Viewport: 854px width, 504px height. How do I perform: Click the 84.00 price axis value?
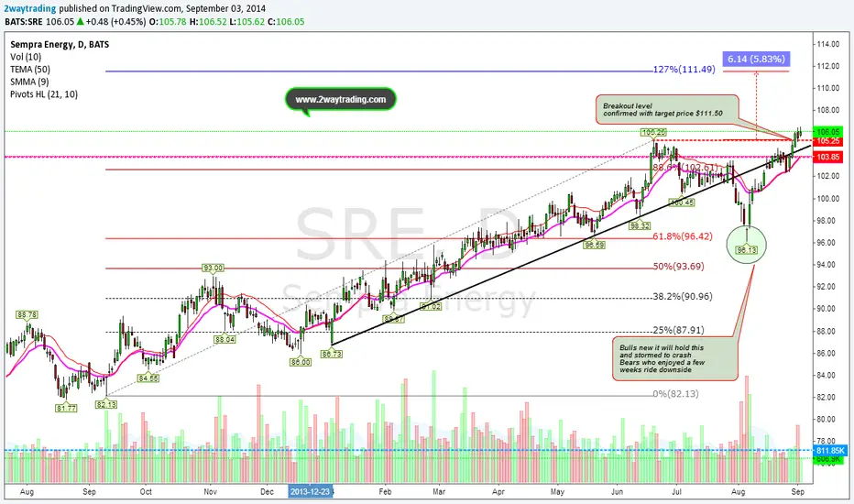(827, 375)
